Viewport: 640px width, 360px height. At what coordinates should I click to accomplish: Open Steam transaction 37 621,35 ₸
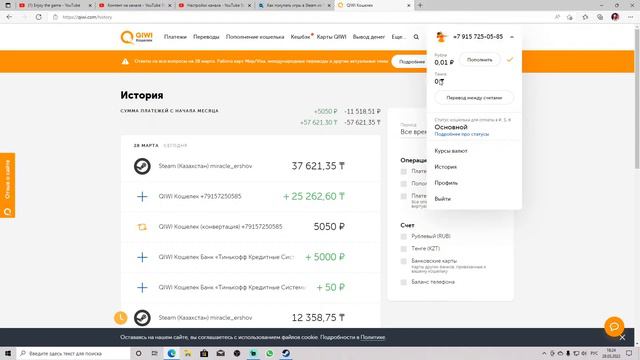pyautogui.click(x=251, y=166)
